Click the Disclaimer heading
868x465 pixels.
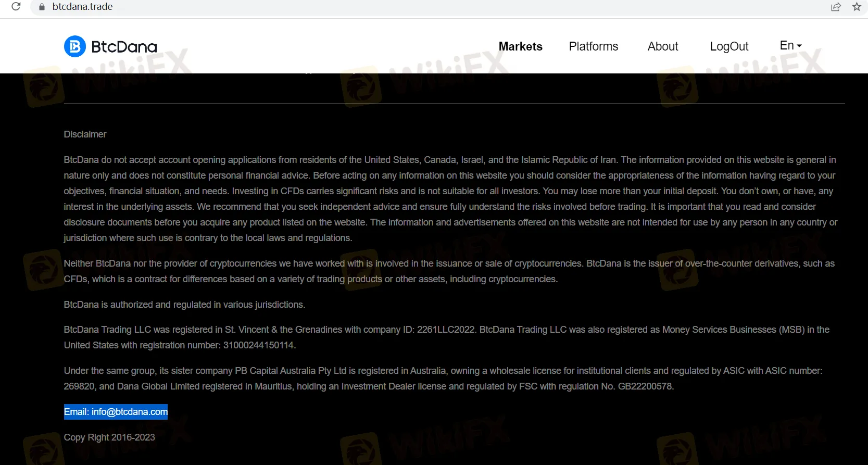point(85,134)
